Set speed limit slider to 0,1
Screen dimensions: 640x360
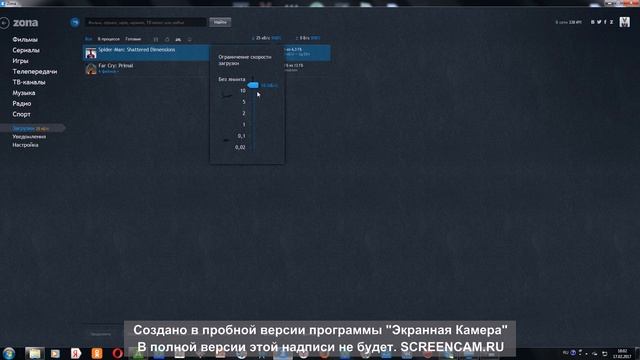pyautogui.click(x=242, y=136)
